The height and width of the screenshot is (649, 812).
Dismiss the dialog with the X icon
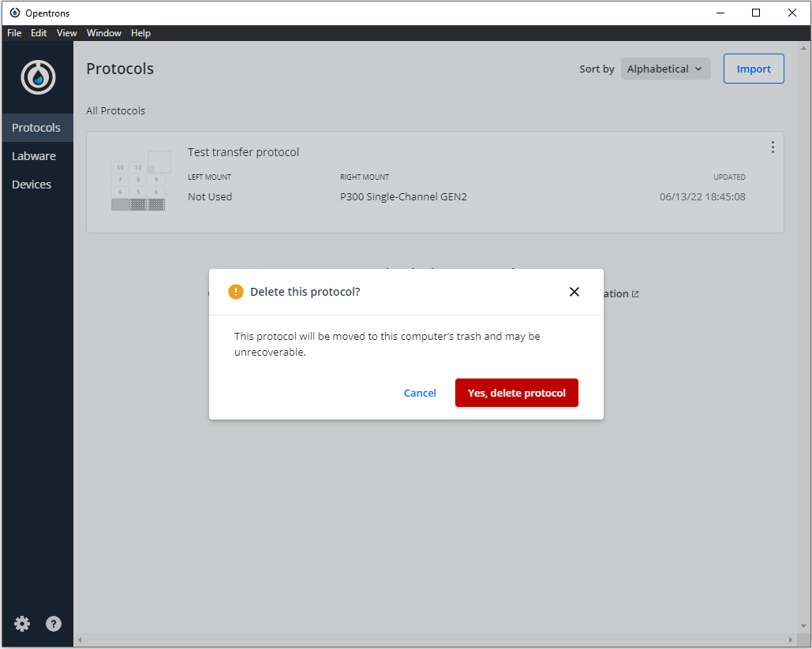(574, 291)
